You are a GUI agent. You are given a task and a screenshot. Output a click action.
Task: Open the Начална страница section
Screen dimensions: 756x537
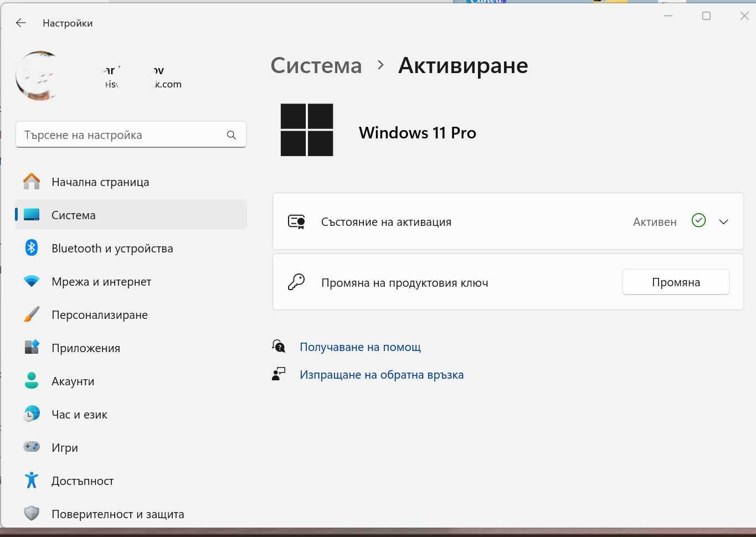131,182
